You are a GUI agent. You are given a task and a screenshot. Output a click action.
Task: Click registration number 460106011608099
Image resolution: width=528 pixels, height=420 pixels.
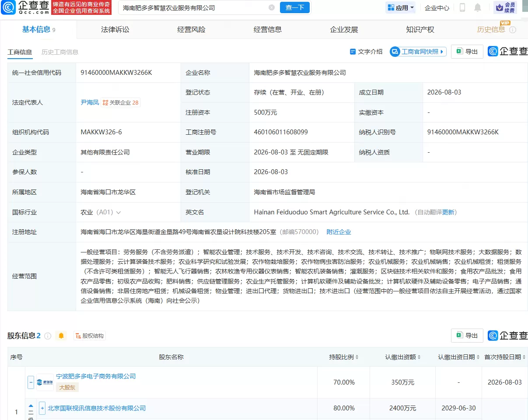[x=281, y=132]
